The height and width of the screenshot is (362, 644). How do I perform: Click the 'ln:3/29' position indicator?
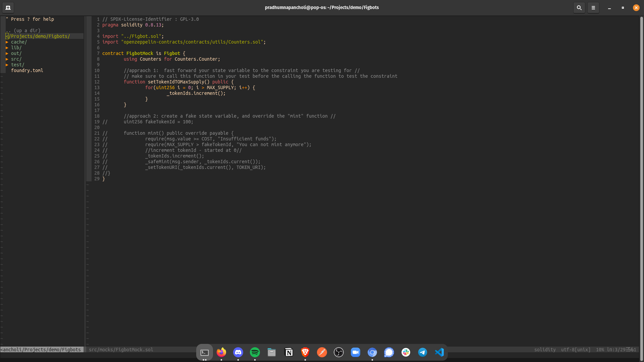coord(616,350)
